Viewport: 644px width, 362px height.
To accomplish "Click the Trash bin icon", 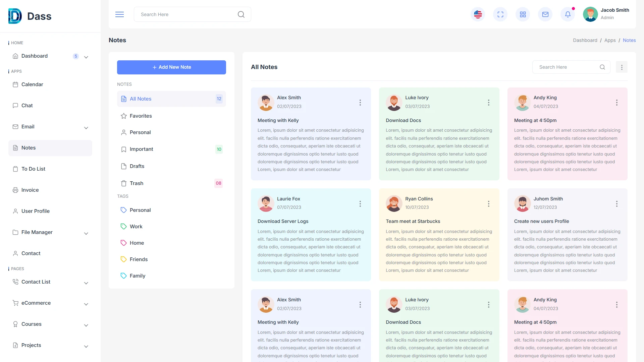I will pyautogui.click(x=123, y=183).
